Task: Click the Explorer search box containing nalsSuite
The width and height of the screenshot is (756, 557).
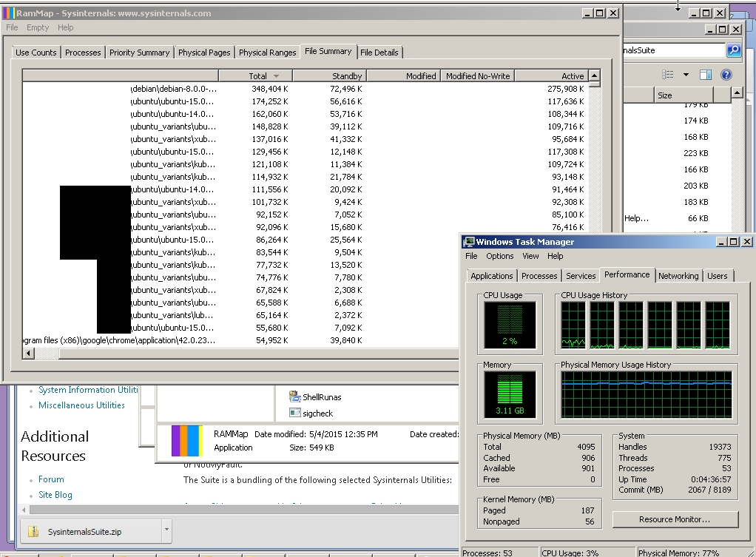Action: point(674,50)
